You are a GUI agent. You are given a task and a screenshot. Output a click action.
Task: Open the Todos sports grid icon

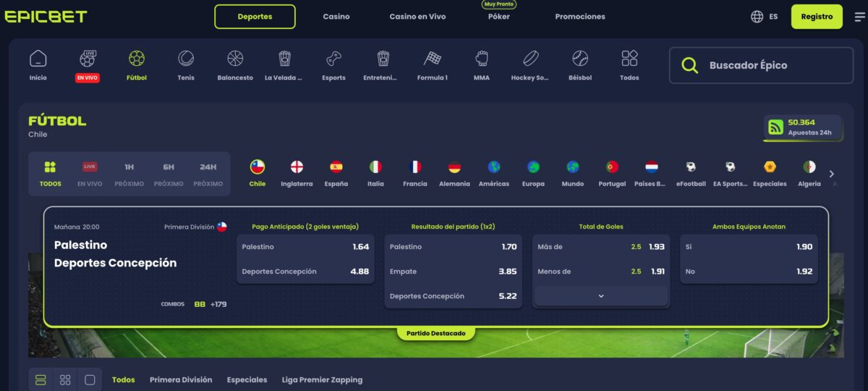[629, 65]
